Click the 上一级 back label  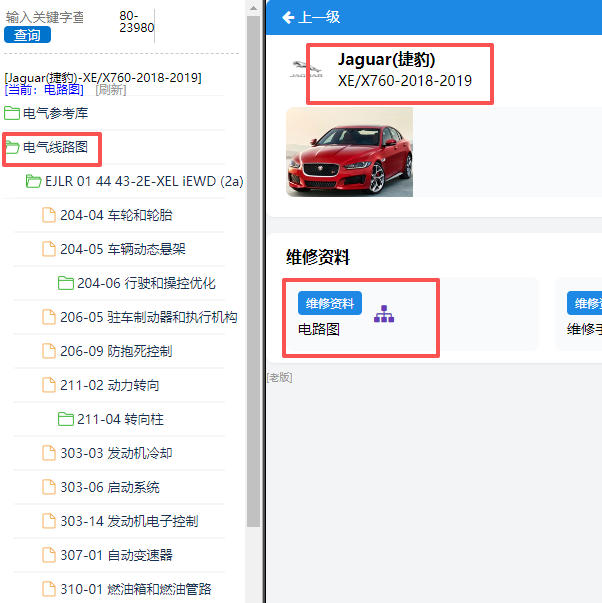tap(319, 17)
